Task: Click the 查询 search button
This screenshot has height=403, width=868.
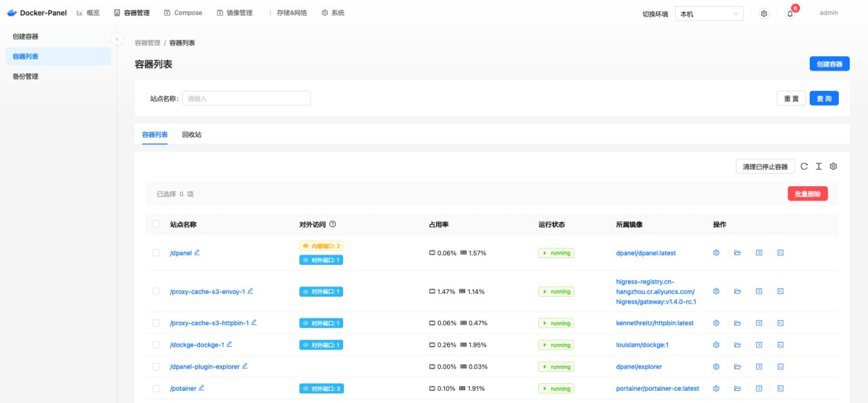Action: pos(825,99)
